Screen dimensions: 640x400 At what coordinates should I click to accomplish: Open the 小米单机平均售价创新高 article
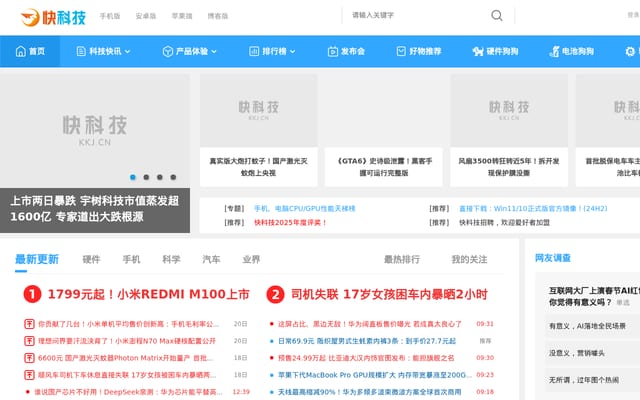click(129, 324)
